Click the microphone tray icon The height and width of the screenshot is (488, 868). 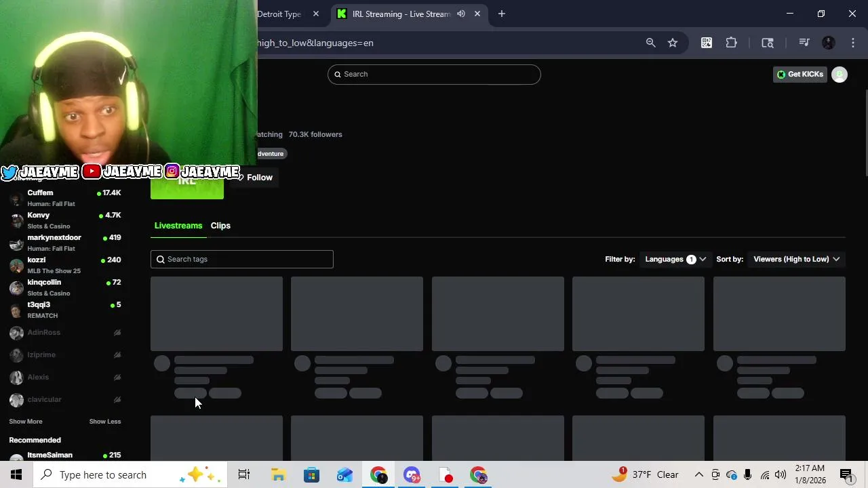[747, 474]
